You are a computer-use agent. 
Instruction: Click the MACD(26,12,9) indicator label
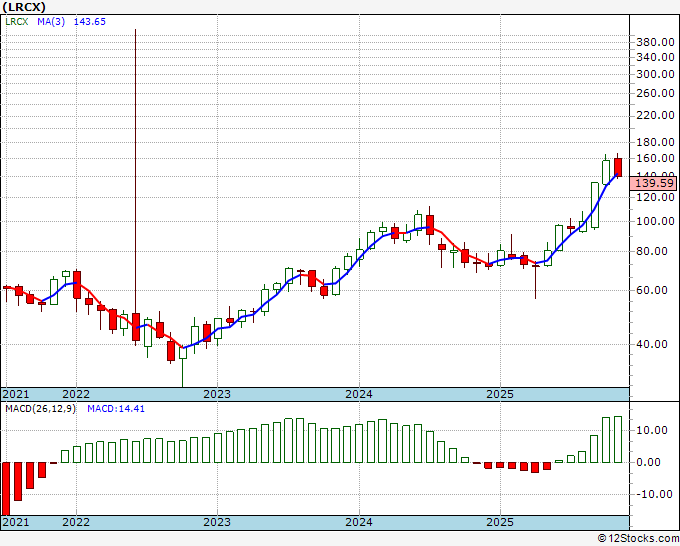coord(40,409)
